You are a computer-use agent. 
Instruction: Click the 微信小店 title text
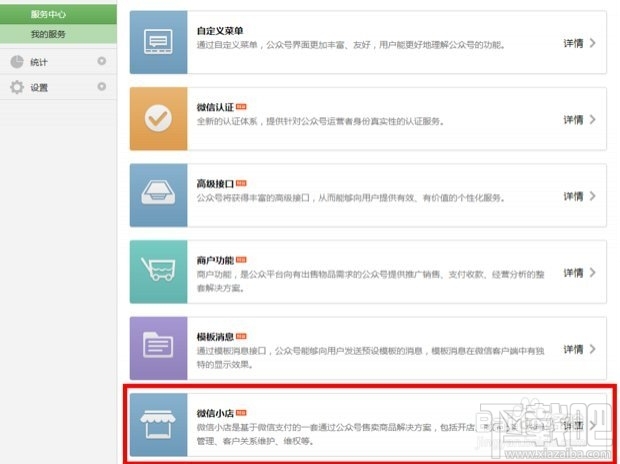[215, 413]
